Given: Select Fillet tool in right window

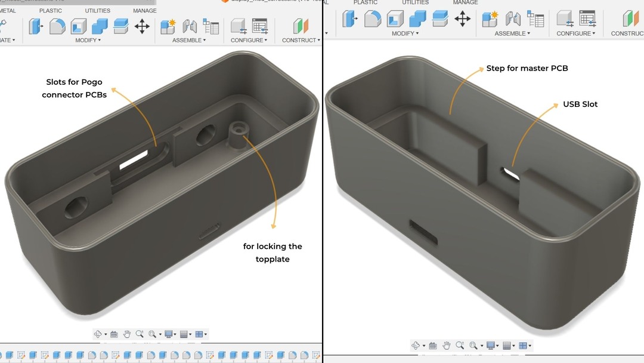Looking at the screenshot, I should tap(373, 19).
